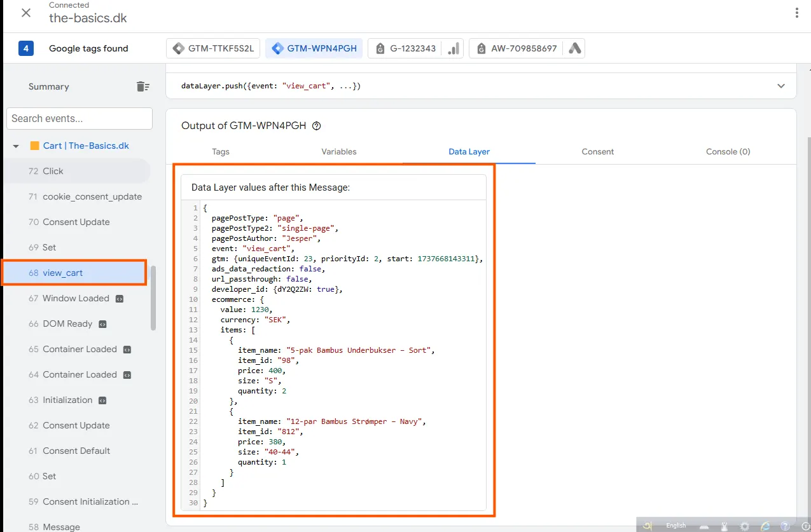Select event 60 Set
811x532 pixels.
[x=78, y=476]
